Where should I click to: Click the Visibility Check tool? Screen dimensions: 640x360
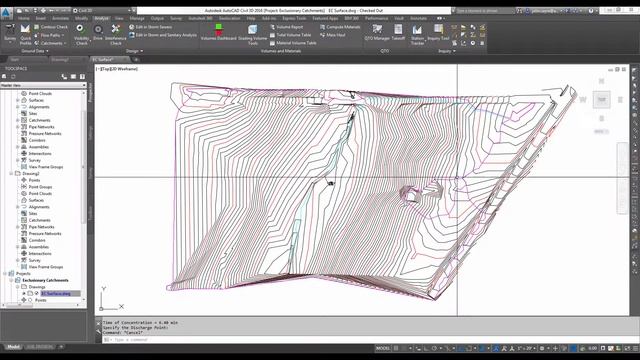point(81,35)
